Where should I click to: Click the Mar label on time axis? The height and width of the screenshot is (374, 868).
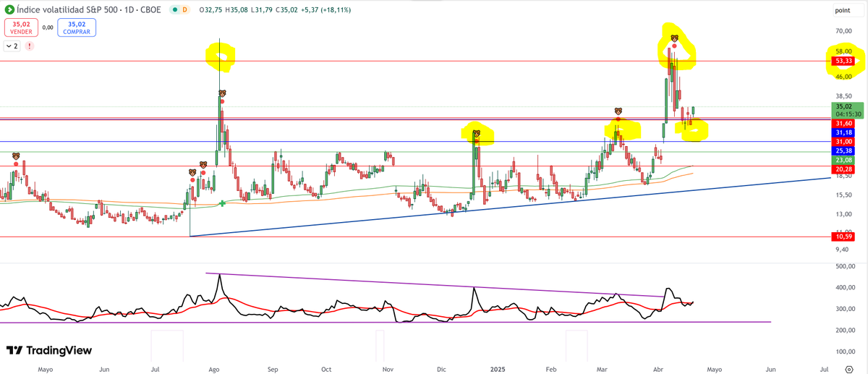click(603, 369)
